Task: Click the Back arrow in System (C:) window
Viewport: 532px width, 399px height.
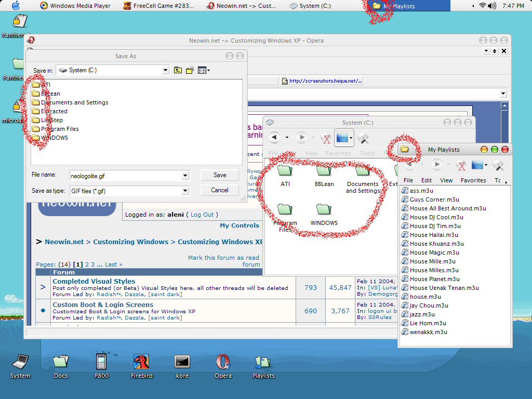Action: point(274,138)
